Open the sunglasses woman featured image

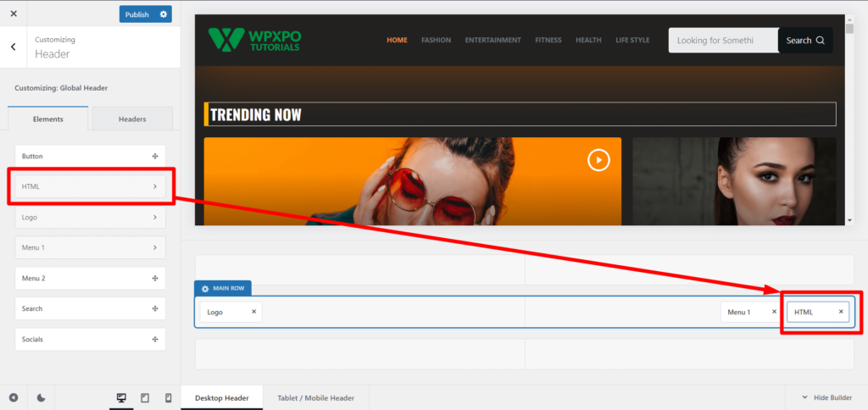coord(413,181)
